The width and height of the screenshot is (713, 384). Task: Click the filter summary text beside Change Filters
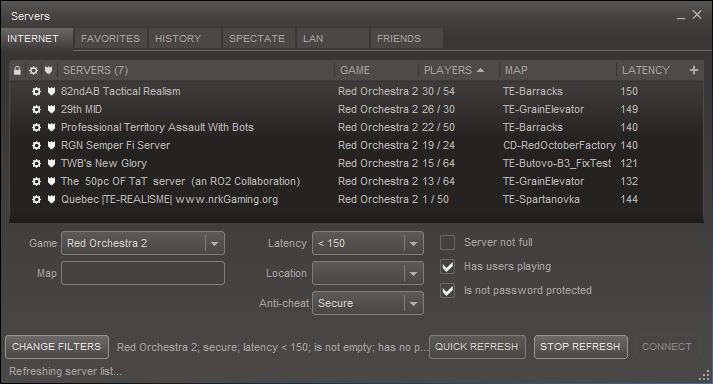click(272, 348)
